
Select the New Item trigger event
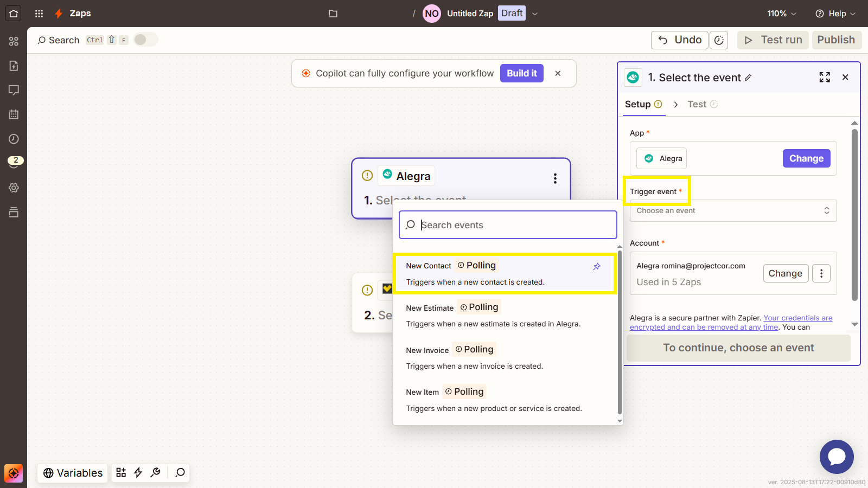click(505, 400)
